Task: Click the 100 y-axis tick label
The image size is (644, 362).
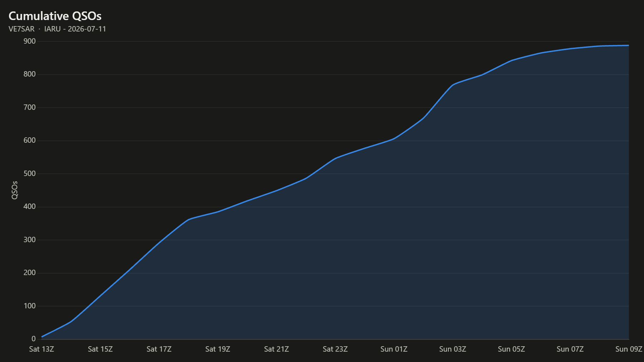Action: pyautogui.click(x=30, y=306)
